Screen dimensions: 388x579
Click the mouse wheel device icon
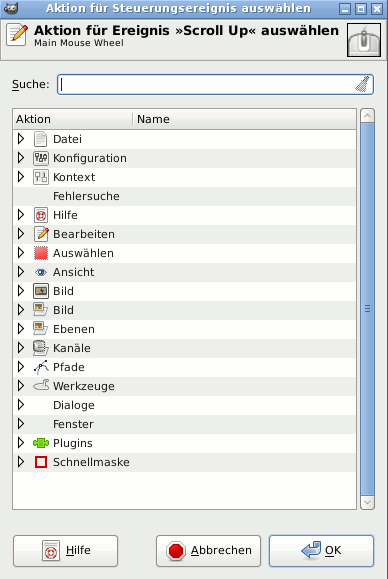(x=364, y=40)
